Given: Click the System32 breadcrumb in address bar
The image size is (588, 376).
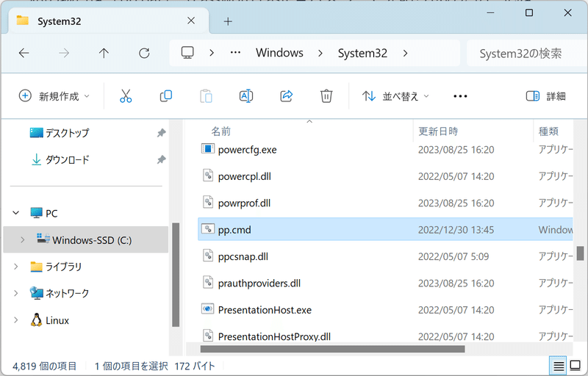Looking at the screenshot, I should coord(362,53).
